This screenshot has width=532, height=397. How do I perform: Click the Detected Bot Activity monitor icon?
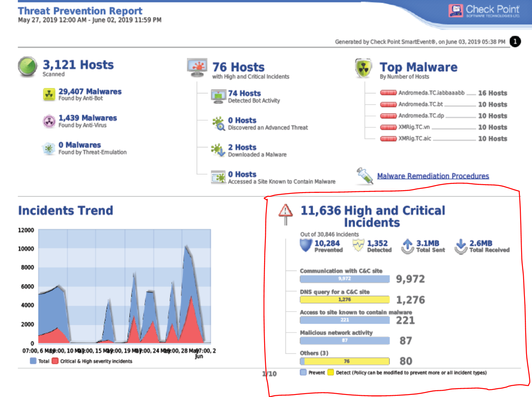point(218,96)
